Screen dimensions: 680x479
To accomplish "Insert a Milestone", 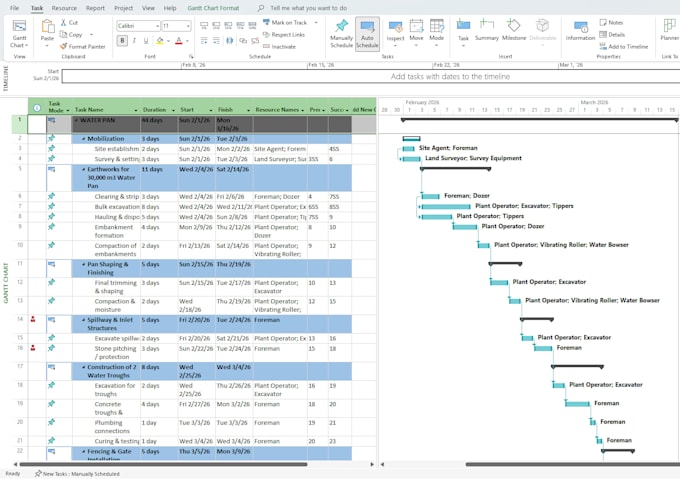I will coord(514,30).
